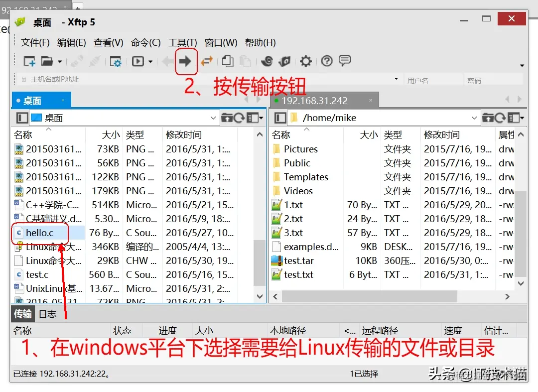Select the Templates folder in remote pane
538x392 pixels.
[x=306, y=177]
